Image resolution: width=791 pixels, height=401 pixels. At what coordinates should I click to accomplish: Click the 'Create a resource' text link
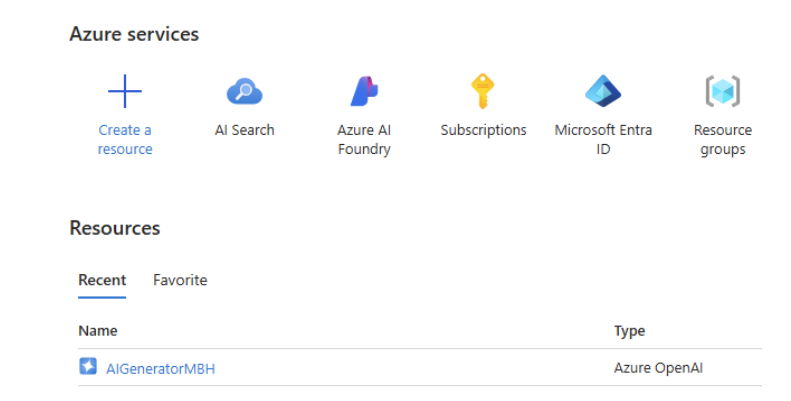point(125,140)
